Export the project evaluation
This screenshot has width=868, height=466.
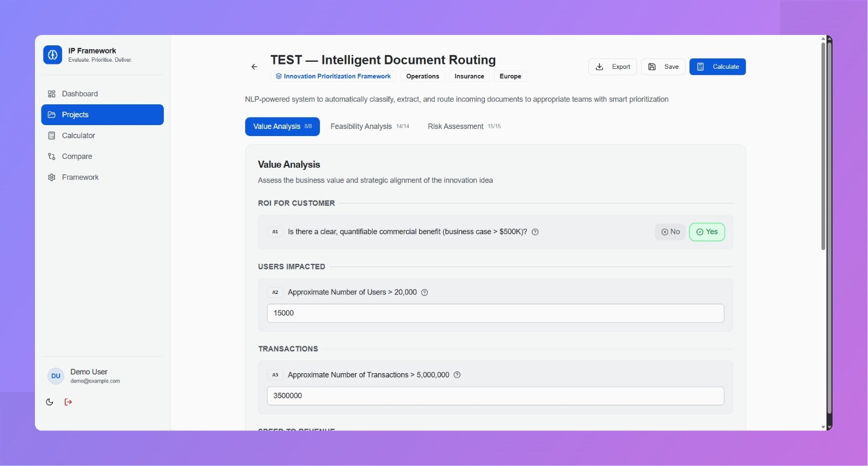click(x=613, y=67)
